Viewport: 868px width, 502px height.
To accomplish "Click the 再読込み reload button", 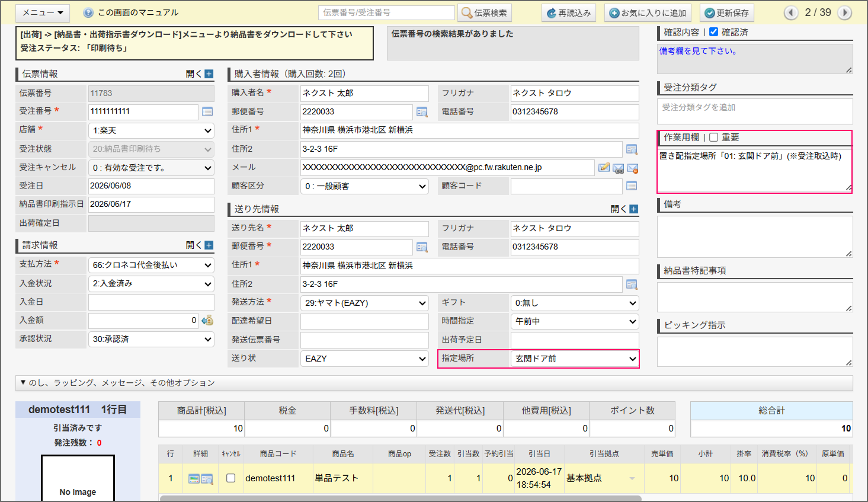I will click(569, 12).
